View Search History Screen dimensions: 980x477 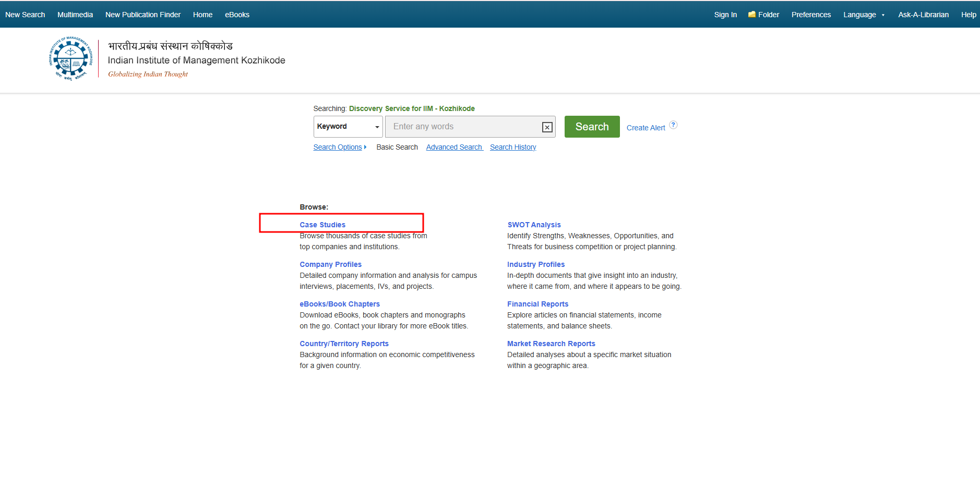click(x=513, y=148)
